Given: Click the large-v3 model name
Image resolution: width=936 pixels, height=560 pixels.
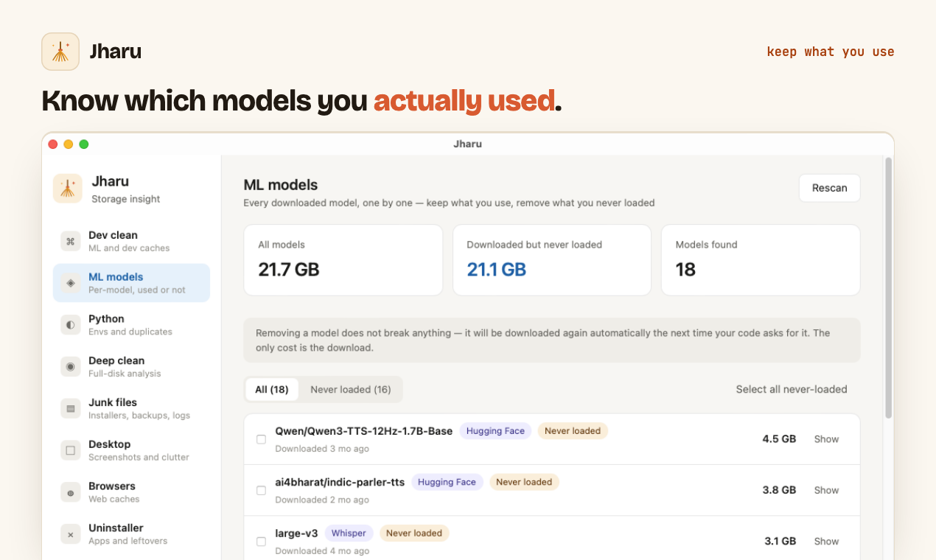Looking at the screenshot, I should point(296,533).
